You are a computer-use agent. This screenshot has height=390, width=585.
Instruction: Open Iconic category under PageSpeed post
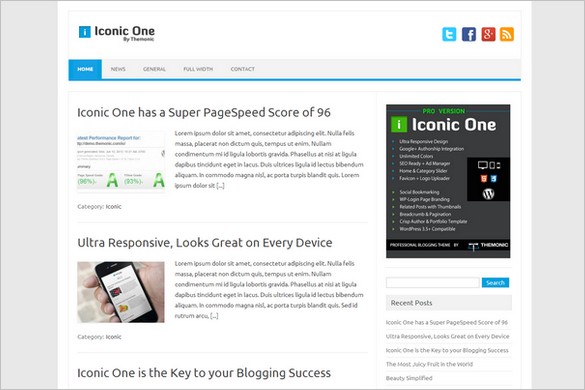point(113,206)
